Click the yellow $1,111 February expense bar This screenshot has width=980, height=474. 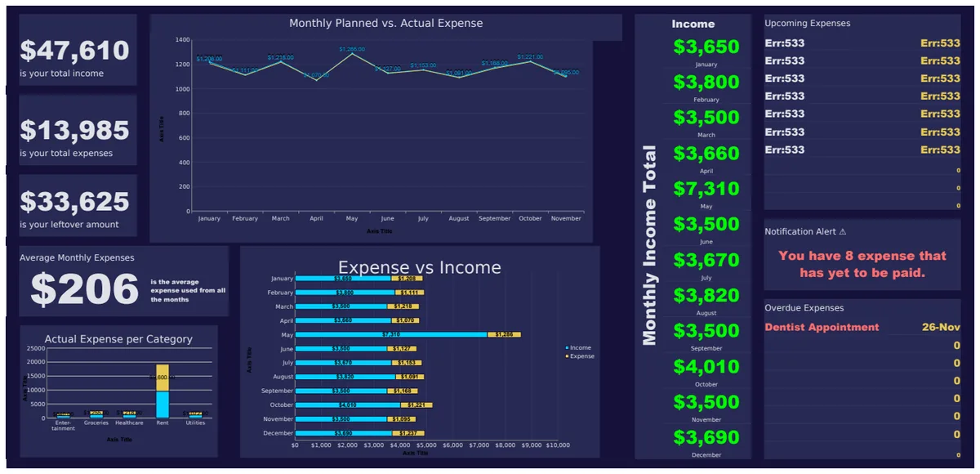409,293
